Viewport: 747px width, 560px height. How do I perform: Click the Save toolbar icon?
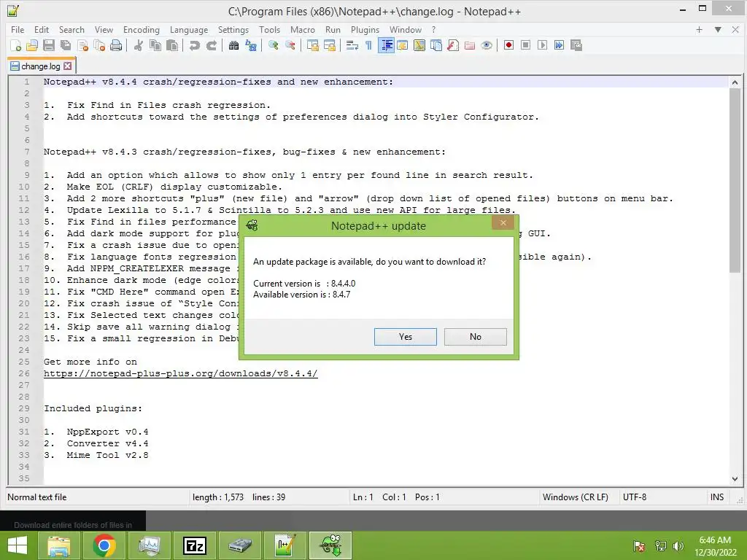coord(49,45)
